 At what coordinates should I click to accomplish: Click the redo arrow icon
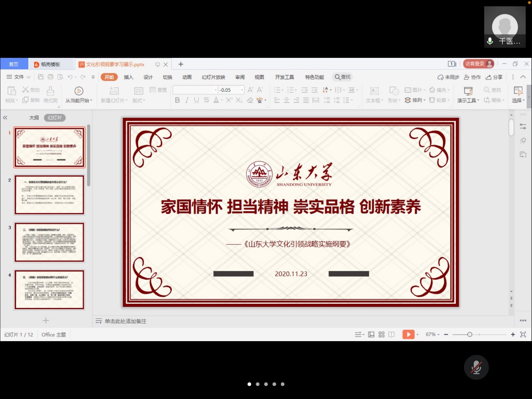coord(83,77)
